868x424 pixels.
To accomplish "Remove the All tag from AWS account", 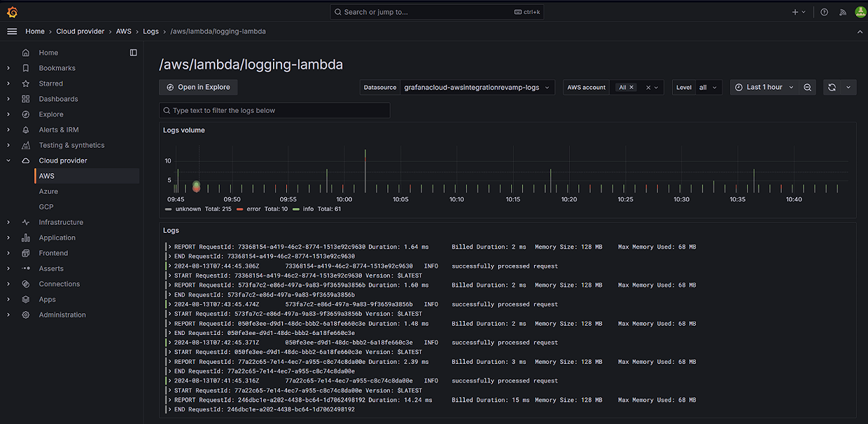I will 631,88.
